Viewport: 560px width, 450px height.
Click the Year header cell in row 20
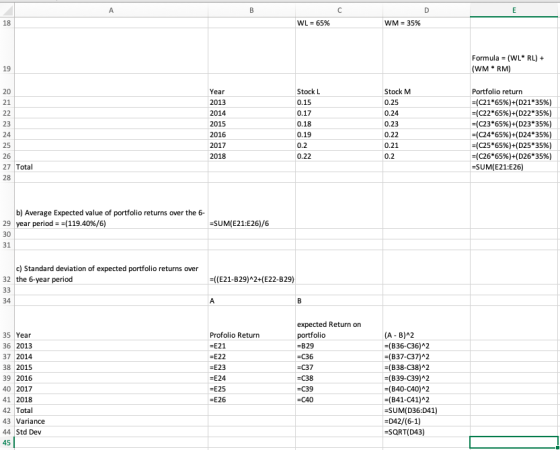click(x=252, y=85)
